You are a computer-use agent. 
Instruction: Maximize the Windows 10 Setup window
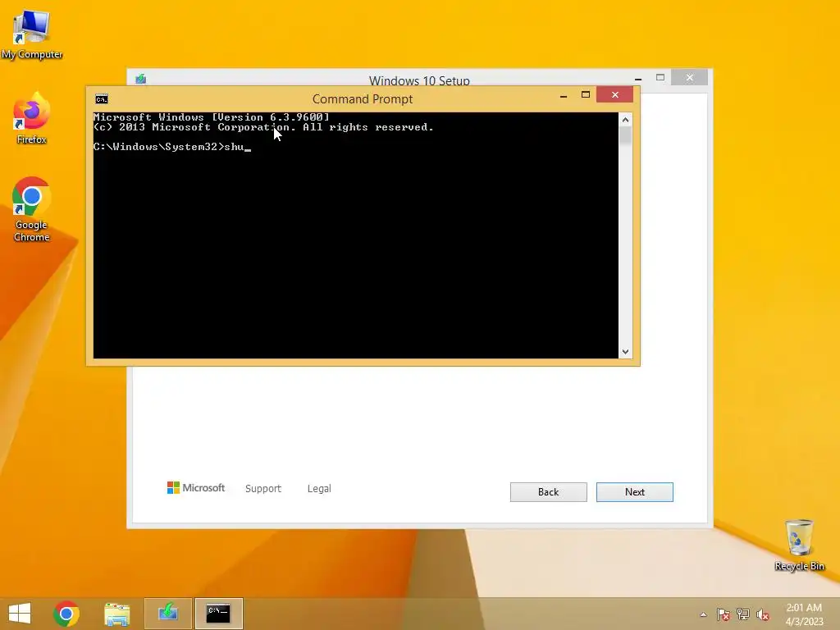660,78
